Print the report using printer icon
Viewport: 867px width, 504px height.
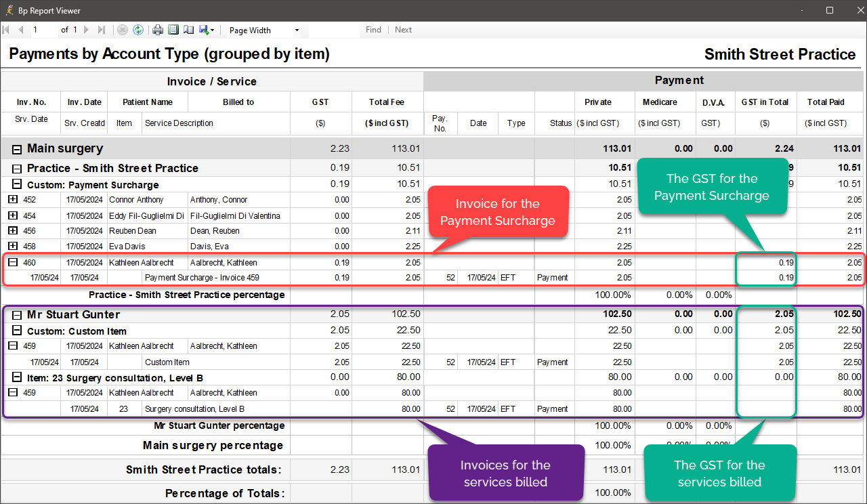(157, 30)
